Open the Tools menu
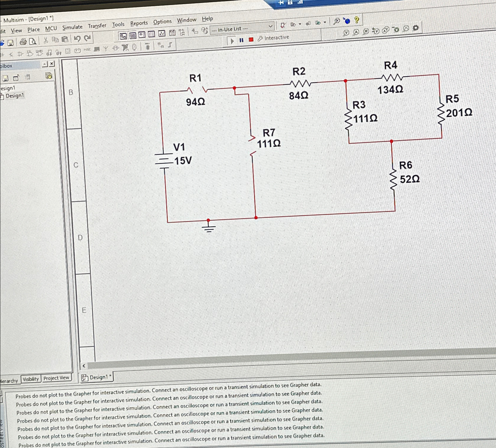The height and width of the screenshot is (448, 496). [x=118, y=24]
